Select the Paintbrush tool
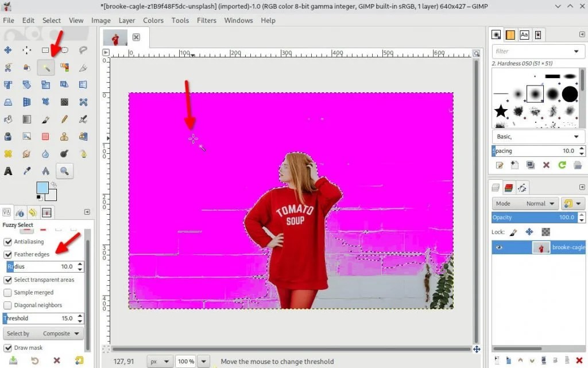Viewport: 588px width, 368px height. click(45, 119)
